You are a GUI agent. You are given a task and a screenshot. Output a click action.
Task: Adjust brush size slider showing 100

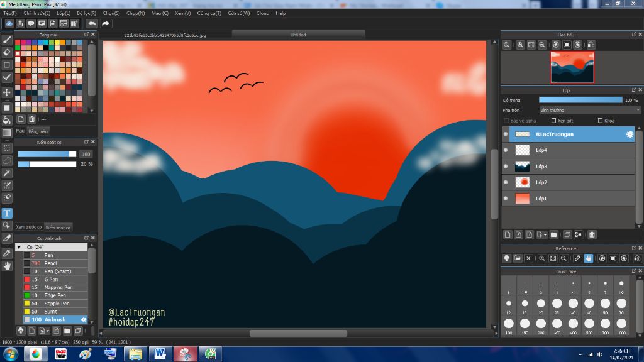pos(47,154)
